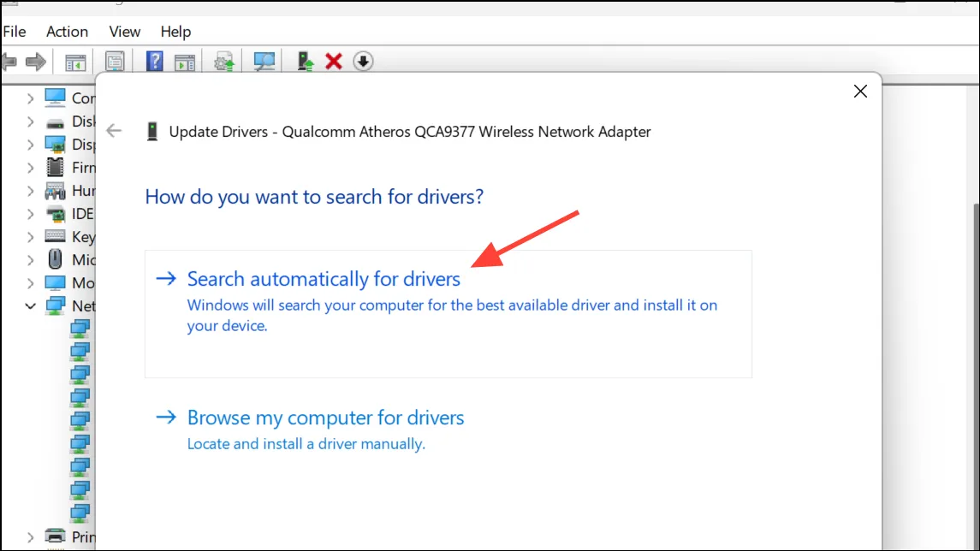
Task: Open the File menu
Action: (15, 32)
